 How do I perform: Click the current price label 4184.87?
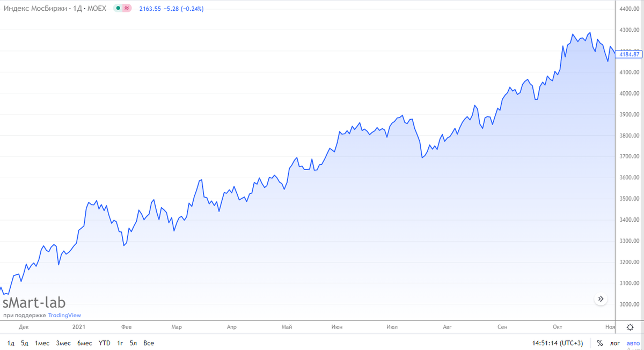(630, 54)
